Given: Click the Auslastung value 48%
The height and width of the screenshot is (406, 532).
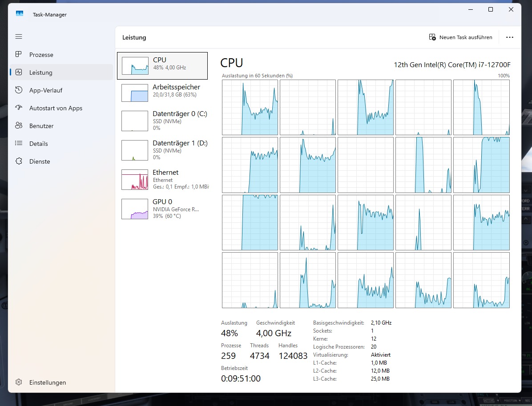Looking at the screenshot, I should click(230, 333).
